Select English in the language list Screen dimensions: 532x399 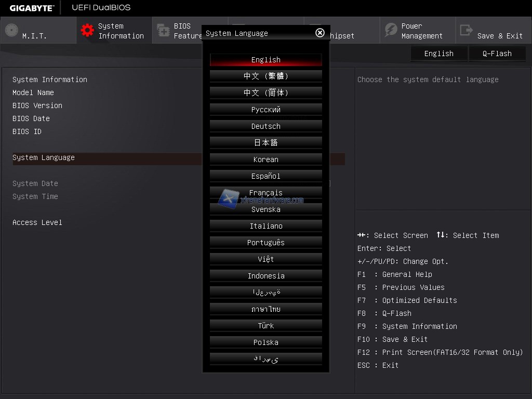pos(265,60)
